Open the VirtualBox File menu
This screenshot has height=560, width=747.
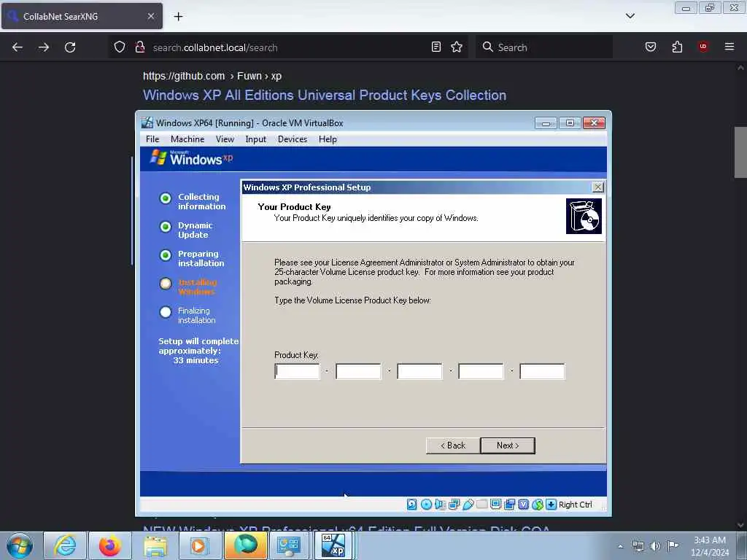[x=152, y=139]
